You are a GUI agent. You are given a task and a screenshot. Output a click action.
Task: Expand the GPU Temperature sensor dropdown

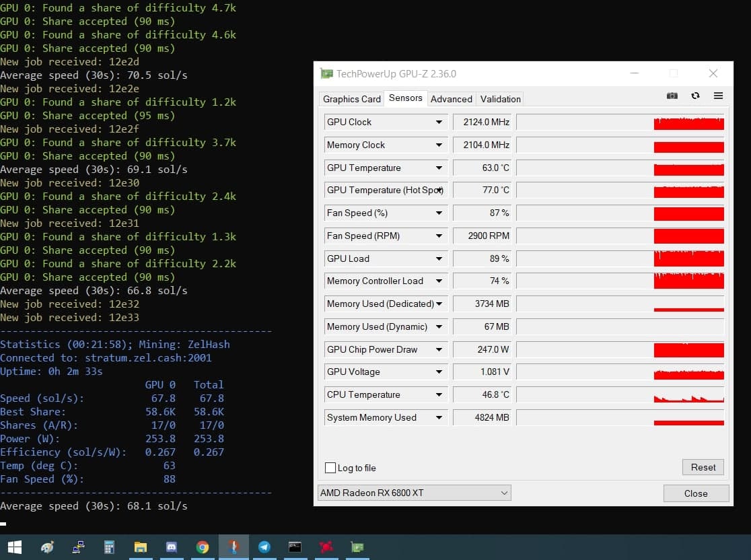439,168
